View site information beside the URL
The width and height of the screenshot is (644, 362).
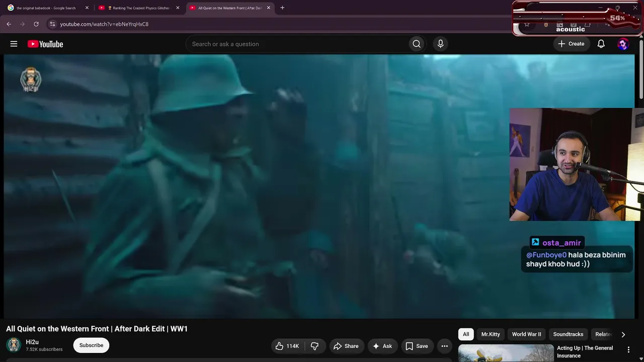click(52, 24)
